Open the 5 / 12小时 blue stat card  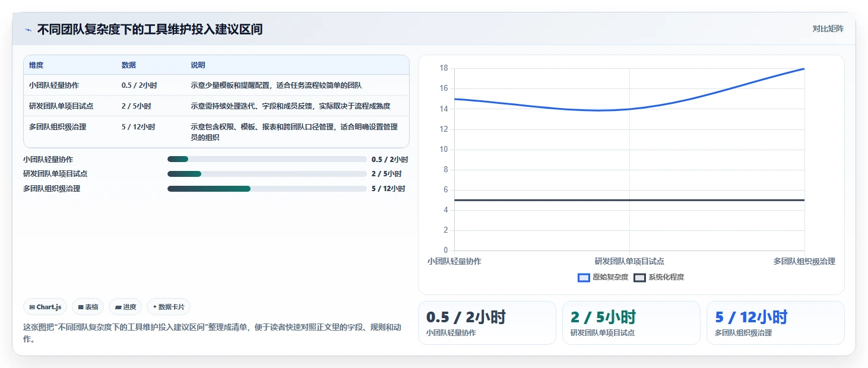775,323
